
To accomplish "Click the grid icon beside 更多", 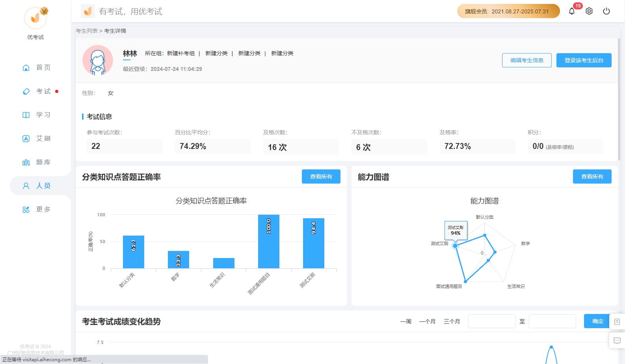I will tap(26, 210).
